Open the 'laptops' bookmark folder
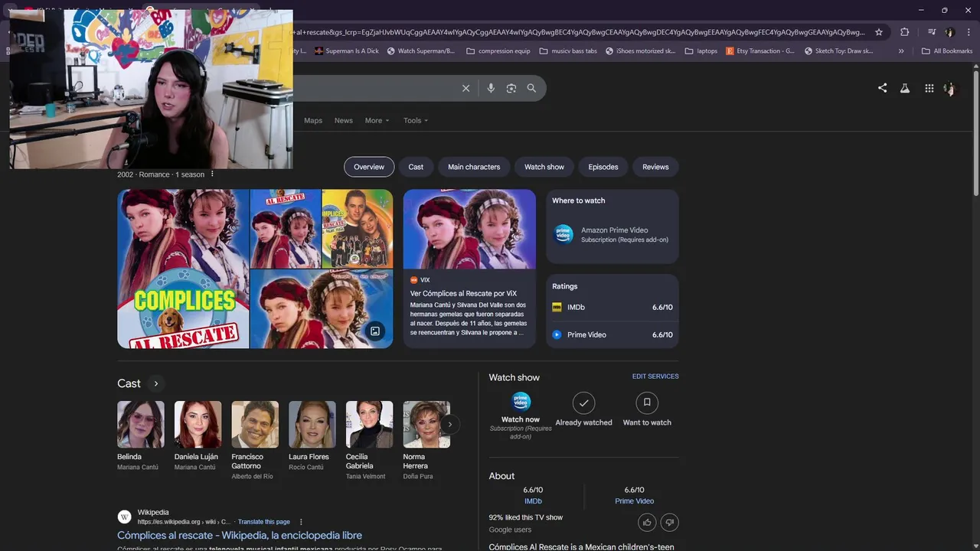 click(701, 51)
